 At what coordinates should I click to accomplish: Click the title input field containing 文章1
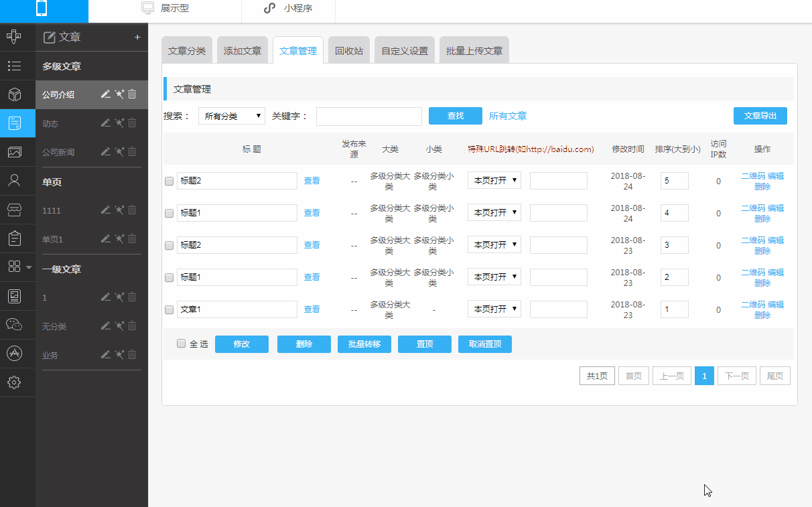tap(237, 309)
